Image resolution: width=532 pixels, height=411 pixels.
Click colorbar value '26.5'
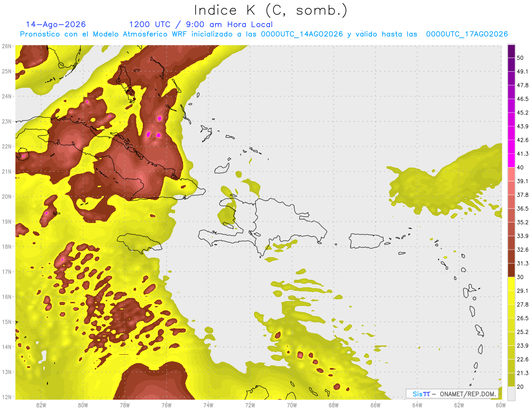pyautogui.click(x=522, y=318)
